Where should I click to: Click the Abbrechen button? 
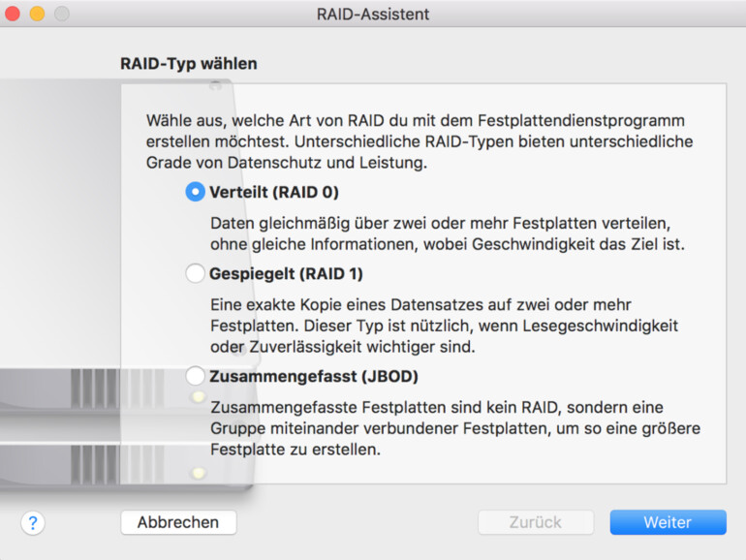pos(178,522)
